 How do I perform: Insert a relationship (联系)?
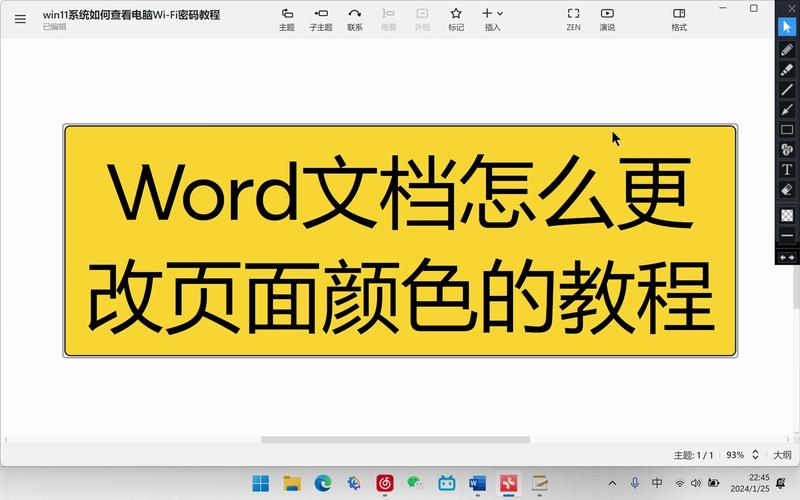coord(355,19)
